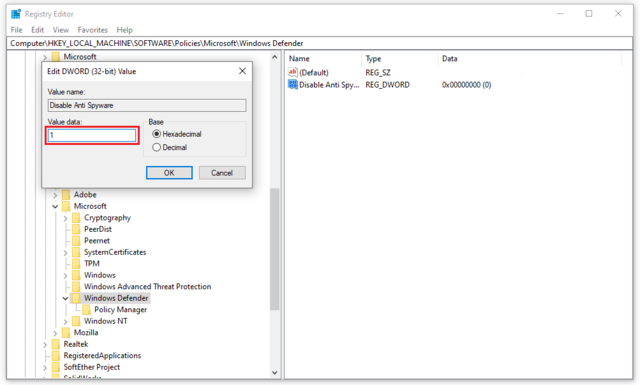Select the Disable Anti Spy DWORD icon

click(293, 85)
